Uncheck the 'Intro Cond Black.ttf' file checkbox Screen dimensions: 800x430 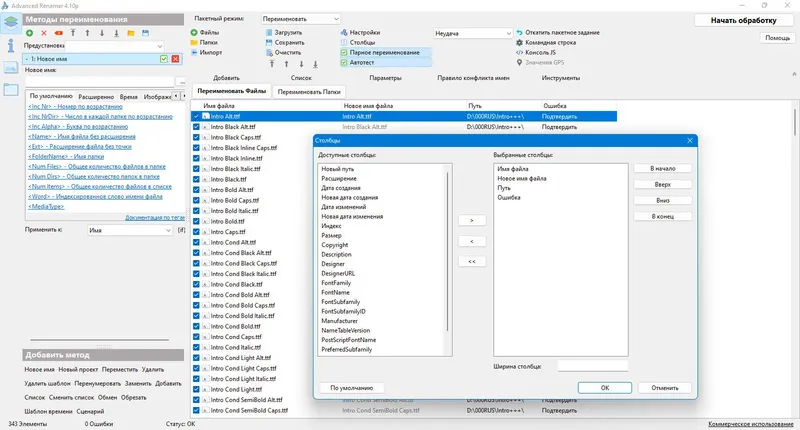(x=196, y=284)
